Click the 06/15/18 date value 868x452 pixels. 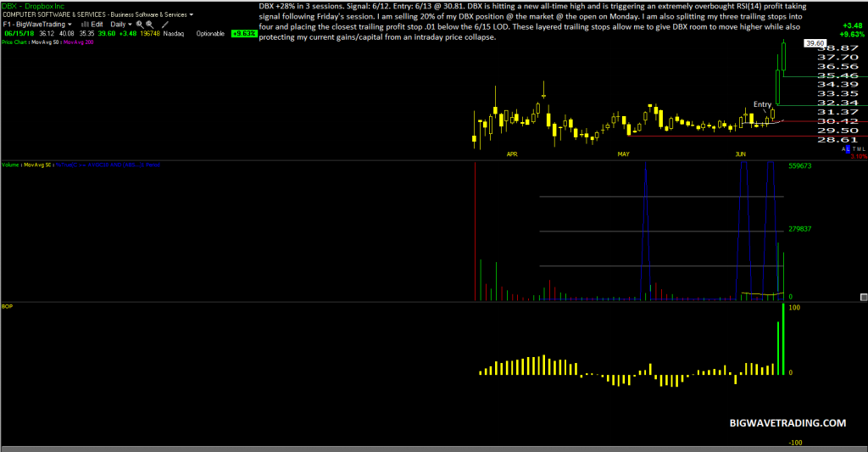tap(19, 34)
